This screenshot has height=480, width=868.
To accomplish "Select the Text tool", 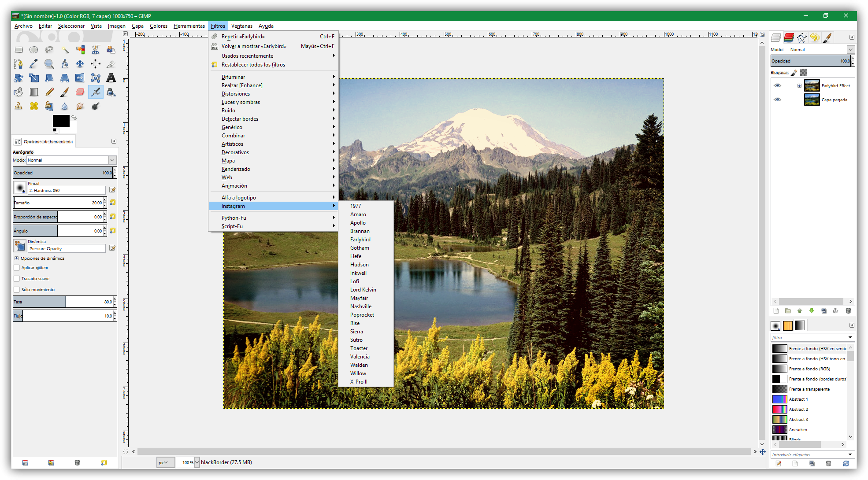I will point(111,78).
